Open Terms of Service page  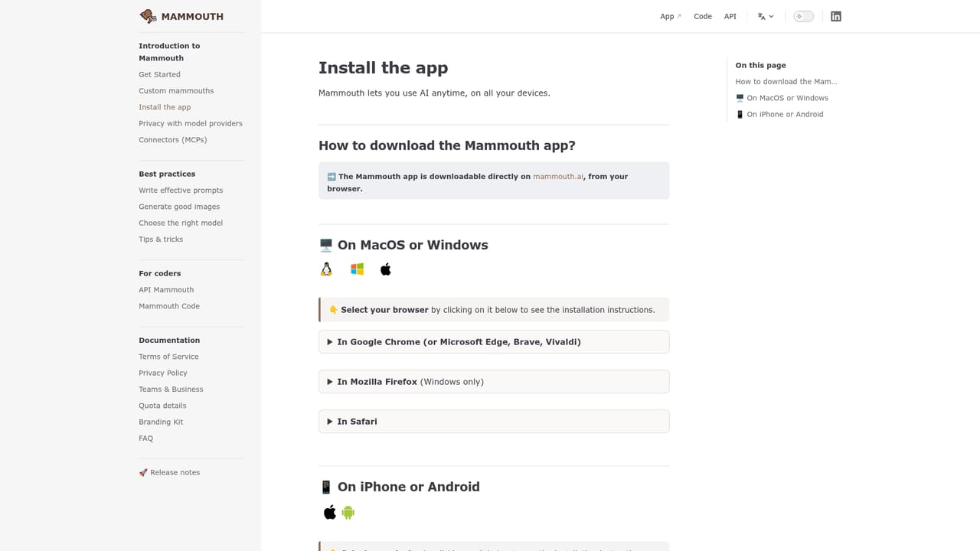(x=168, y=357)
